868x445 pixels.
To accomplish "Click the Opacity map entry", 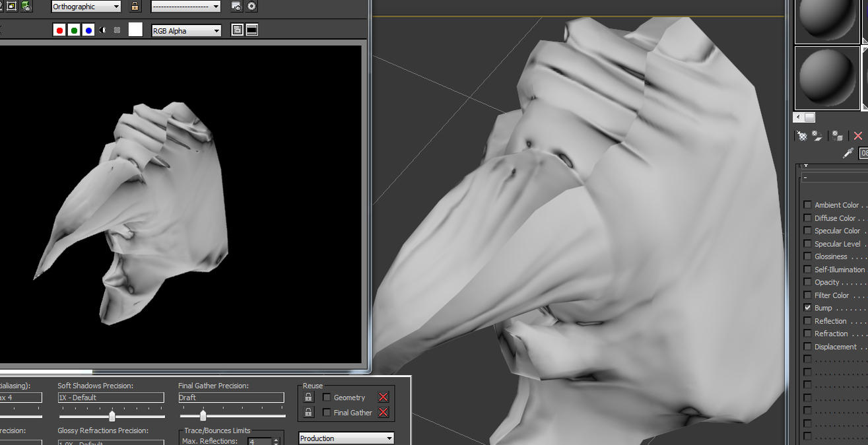I will coord(807,281).
